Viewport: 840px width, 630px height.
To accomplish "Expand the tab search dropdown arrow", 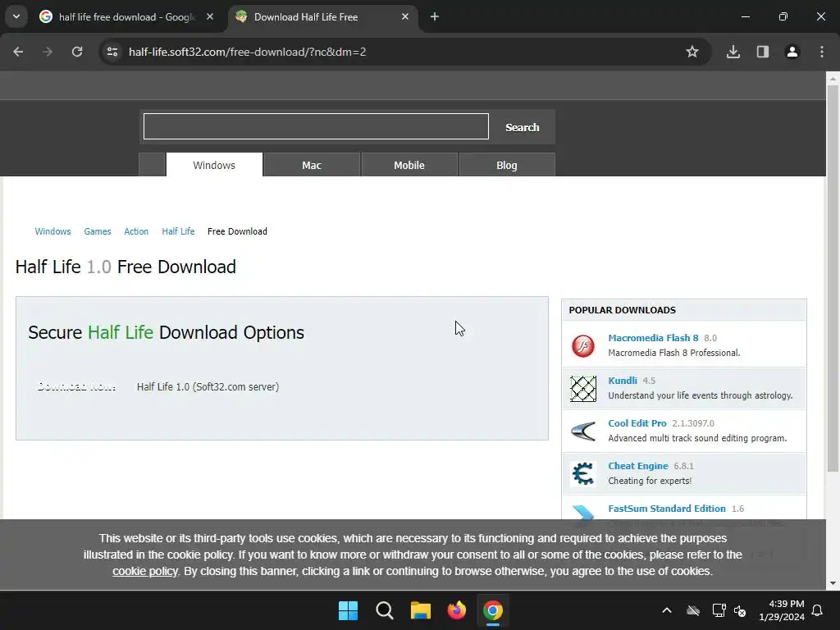I will 16,16.
